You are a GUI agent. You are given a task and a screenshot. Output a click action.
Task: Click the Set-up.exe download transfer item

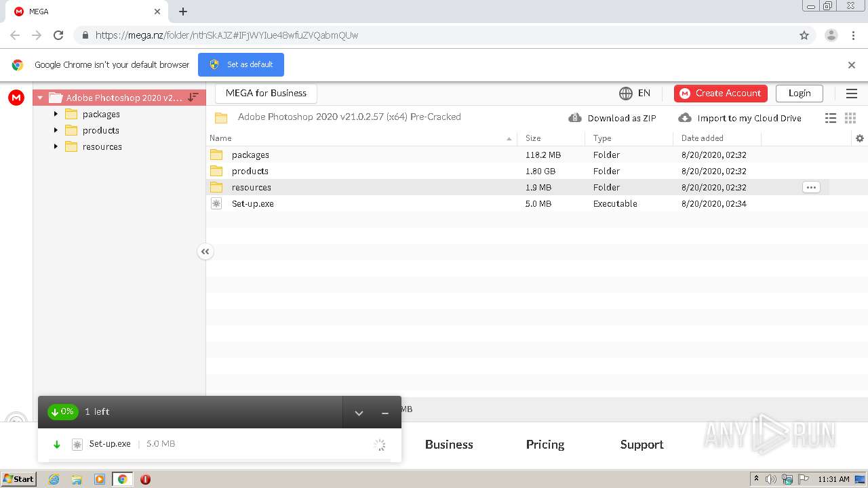219,445
